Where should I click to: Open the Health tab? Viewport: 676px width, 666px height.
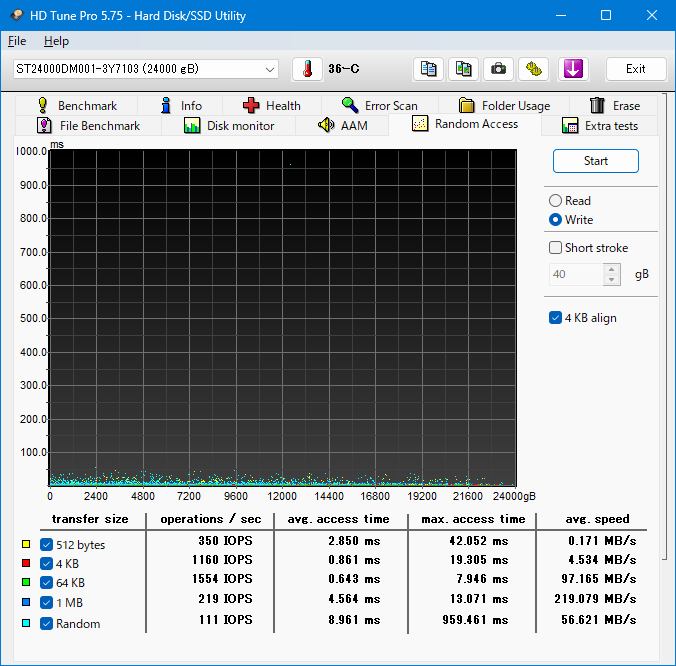pos(271,105)
